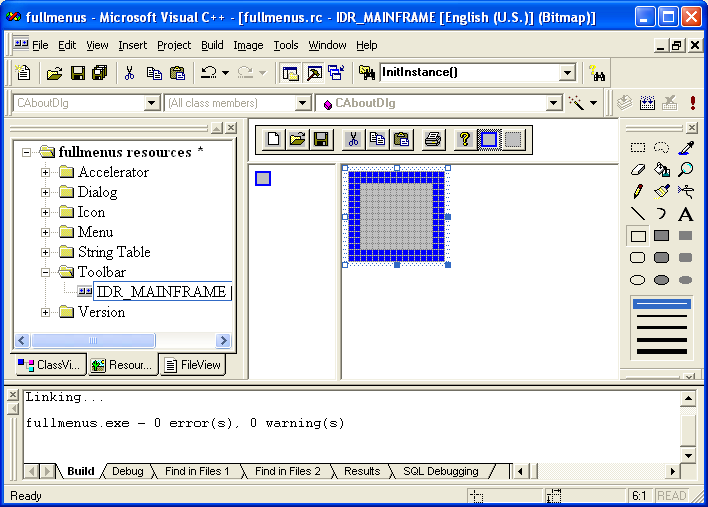The image size is (708, 507).
Task: Collapse the Toolbar folder
Action: coord(45,272)
